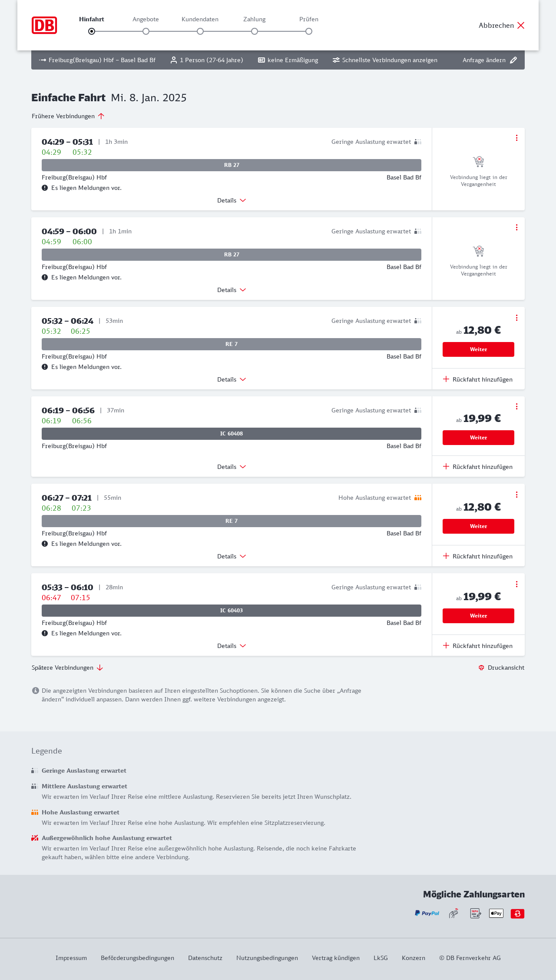Click the Druckansicht printer icon

tap(481, 668)
